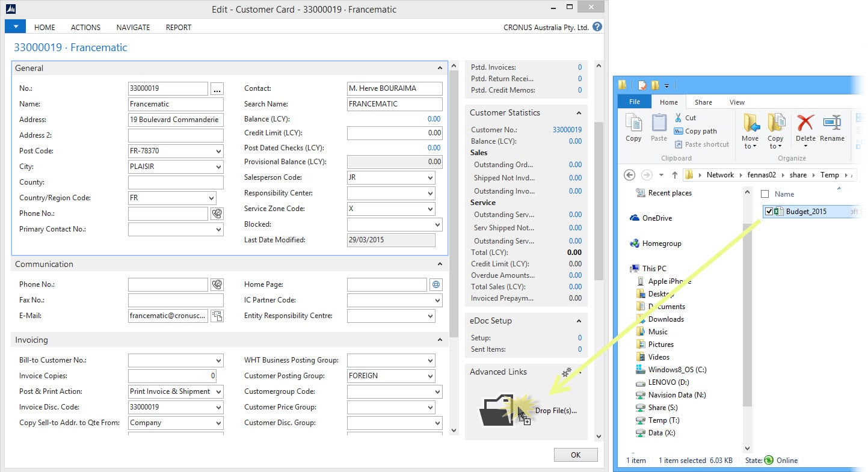The height and width of the screenshot is (472, 868).
Task: Click Pstd. Invoices count link
Action: 580,67
